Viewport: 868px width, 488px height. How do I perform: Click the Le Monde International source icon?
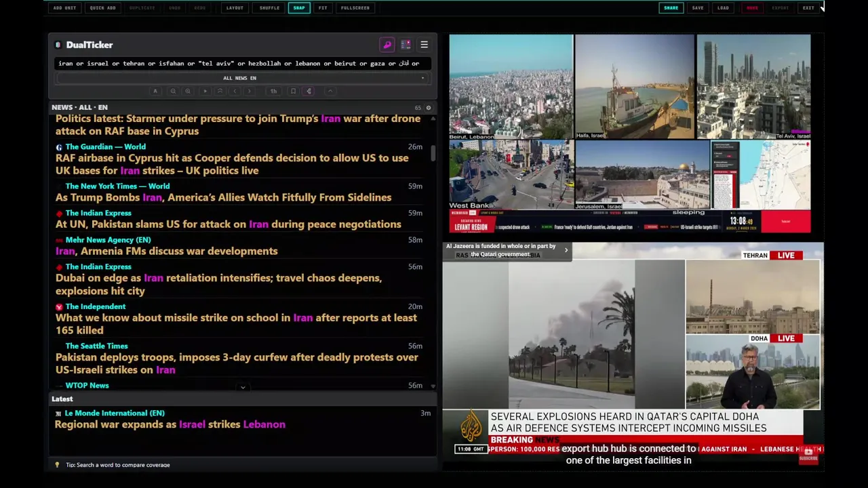click(x=58, y=413)
